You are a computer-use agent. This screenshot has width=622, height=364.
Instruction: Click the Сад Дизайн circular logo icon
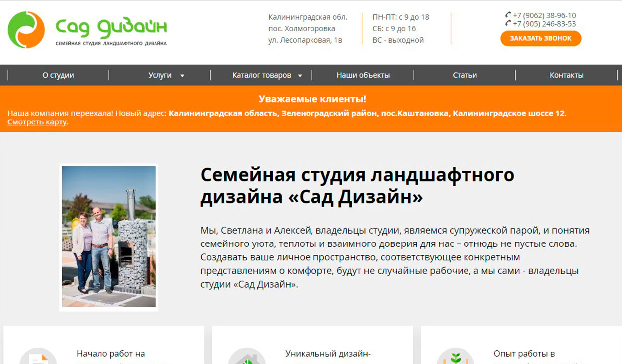point(26,30)
